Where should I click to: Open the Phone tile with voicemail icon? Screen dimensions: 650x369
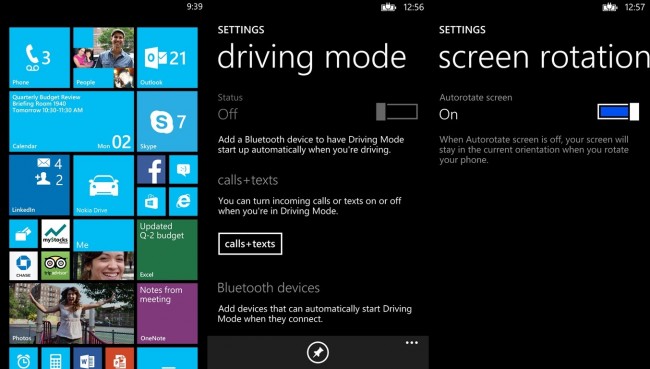39,58
